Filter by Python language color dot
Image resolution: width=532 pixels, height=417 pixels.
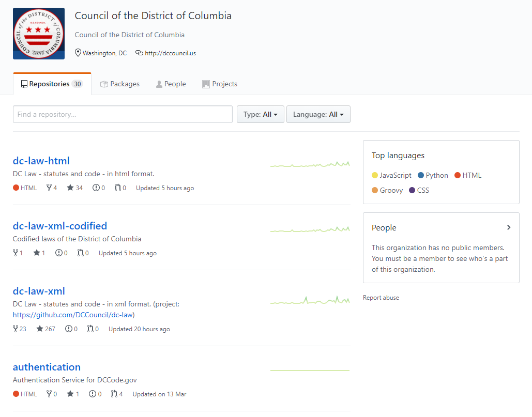click(421, 176)
